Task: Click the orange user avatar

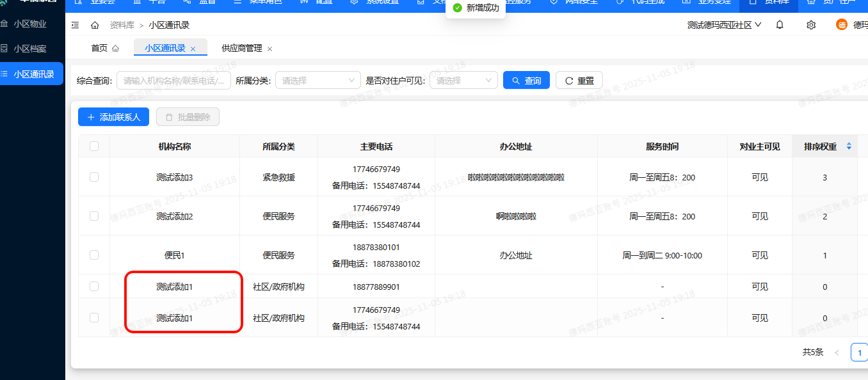Action: (842, 25)
